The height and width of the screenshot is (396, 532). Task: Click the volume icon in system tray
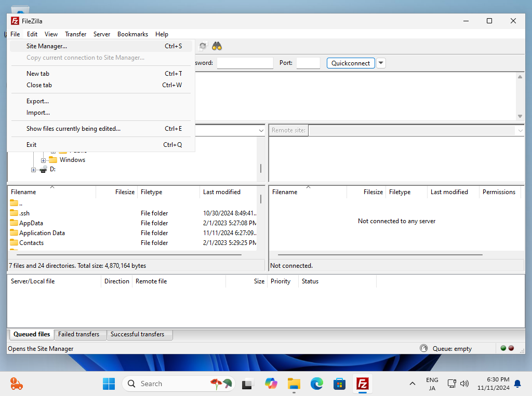pos(464,384)
